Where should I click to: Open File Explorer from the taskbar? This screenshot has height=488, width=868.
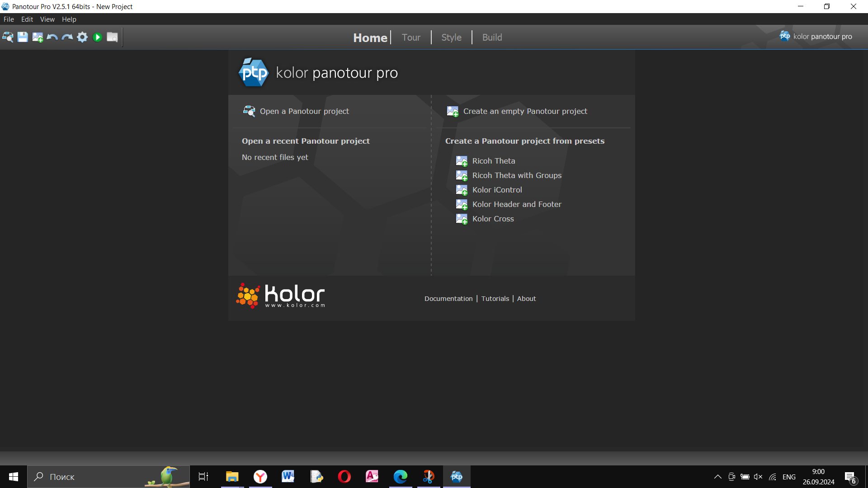tap(232, 477)
